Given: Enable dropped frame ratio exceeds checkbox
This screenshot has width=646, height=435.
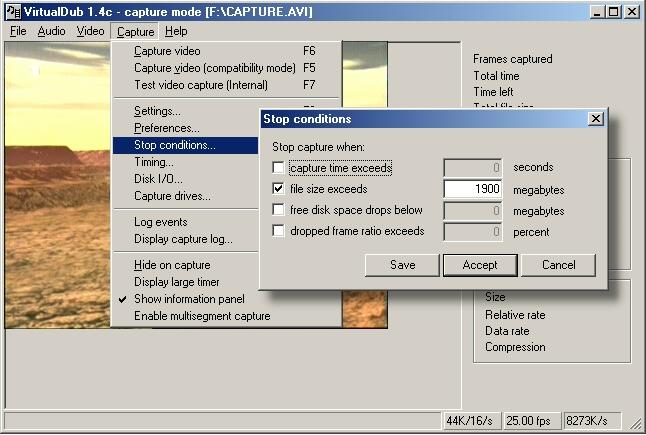Looking at the screenshot, I should pos(278,231).
